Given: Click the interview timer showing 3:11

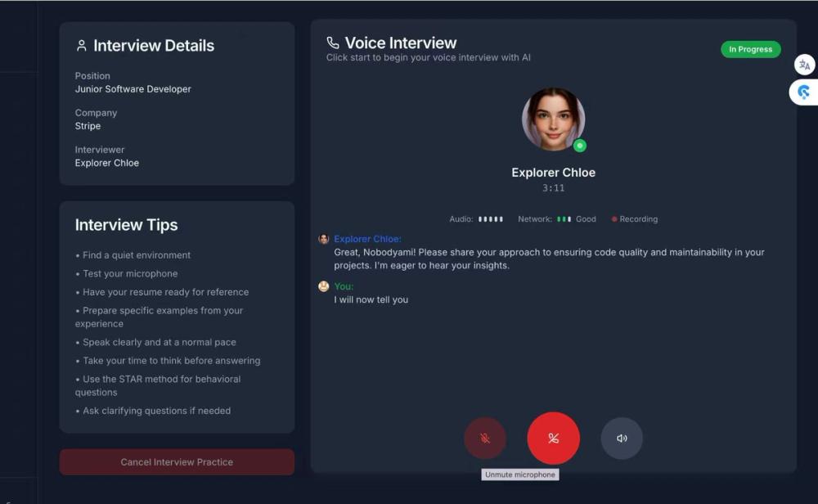Looking at the screenshot, I should click(x=554, y=187).
